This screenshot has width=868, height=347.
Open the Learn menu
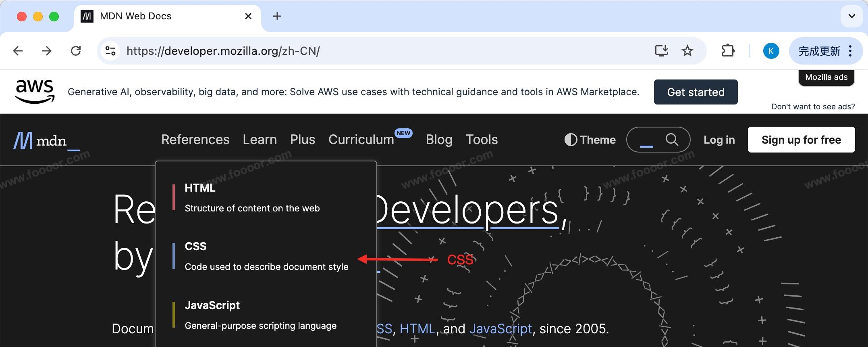(260, 140)
